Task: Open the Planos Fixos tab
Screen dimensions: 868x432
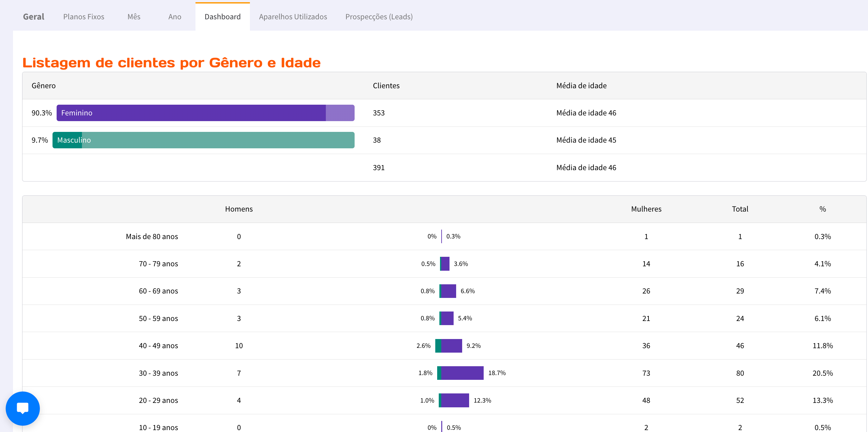Action: pyautogui.click(x=84, y=16)
